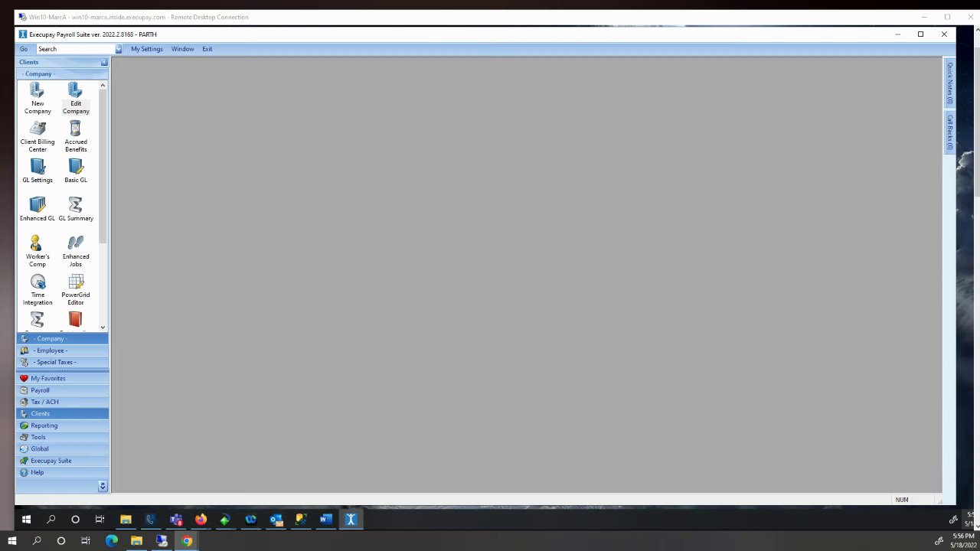Click the Go button
This screenshot has height=551, width=980.
(x=24, y=49)
